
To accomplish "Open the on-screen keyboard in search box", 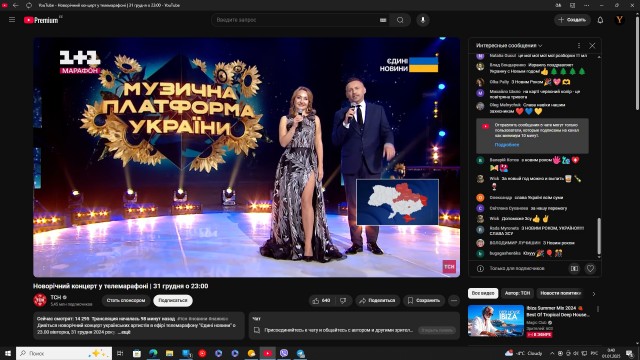I will (383, 20).
